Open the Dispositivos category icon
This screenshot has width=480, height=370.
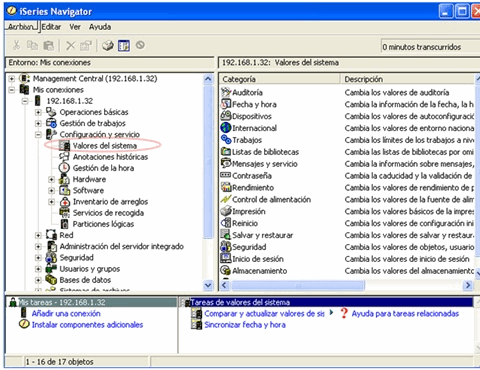tap(226, 116)
